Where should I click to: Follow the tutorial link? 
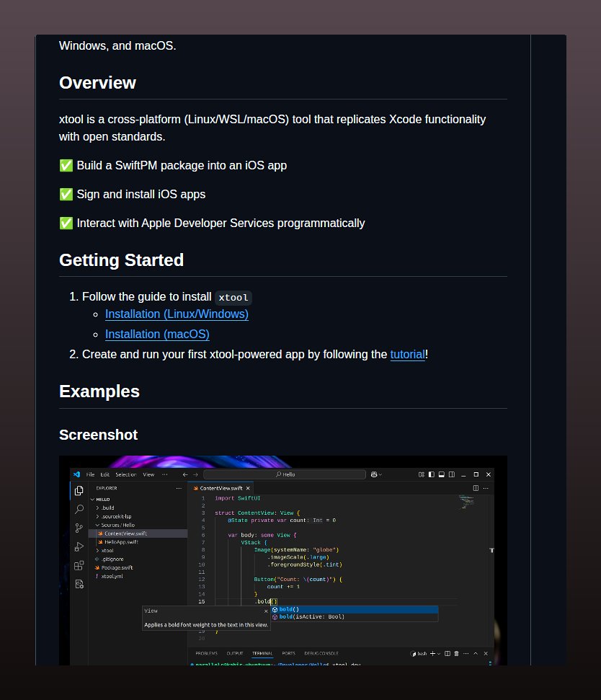(407, 355)
